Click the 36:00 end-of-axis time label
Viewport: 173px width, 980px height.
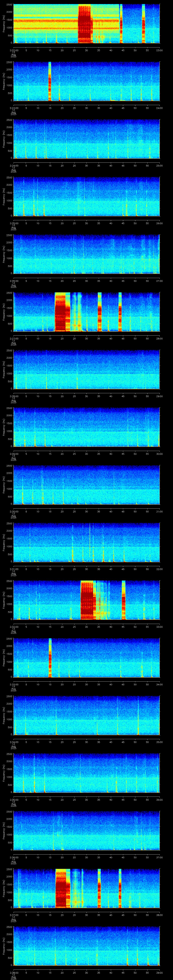(x=159, y=799)
